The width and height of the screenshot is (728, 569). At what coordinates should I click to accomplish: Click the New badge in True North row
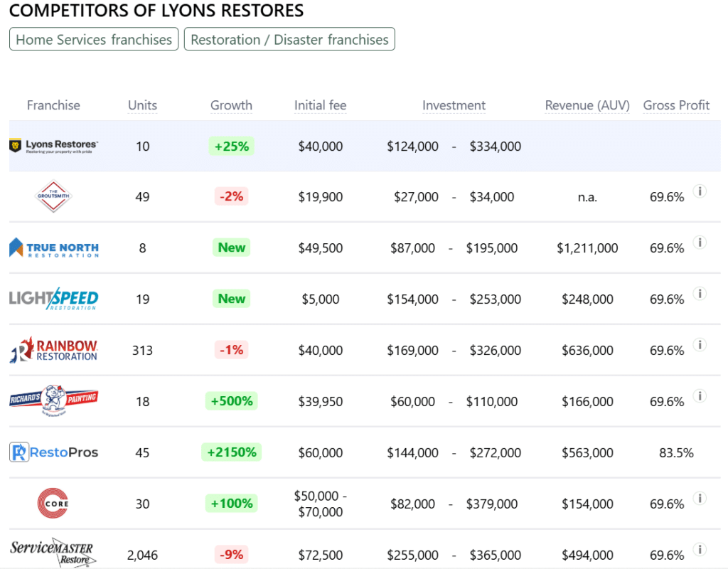(x=231, y=247)
